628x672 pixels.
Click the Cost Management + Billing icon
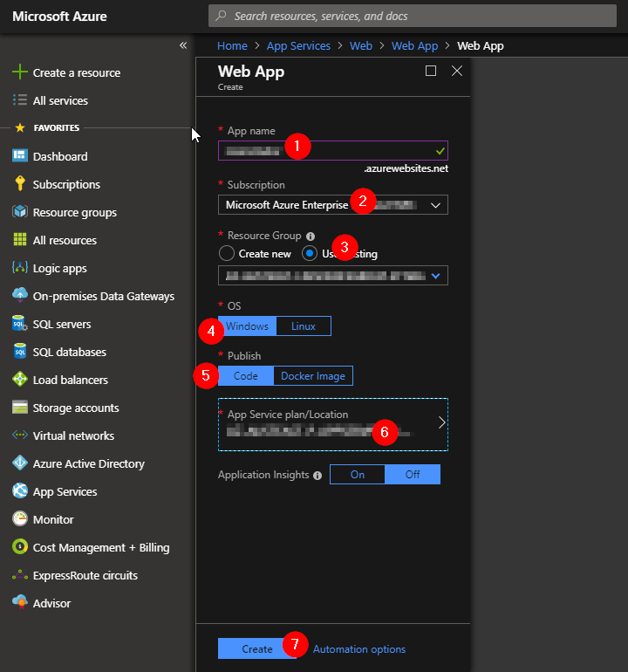20,547
